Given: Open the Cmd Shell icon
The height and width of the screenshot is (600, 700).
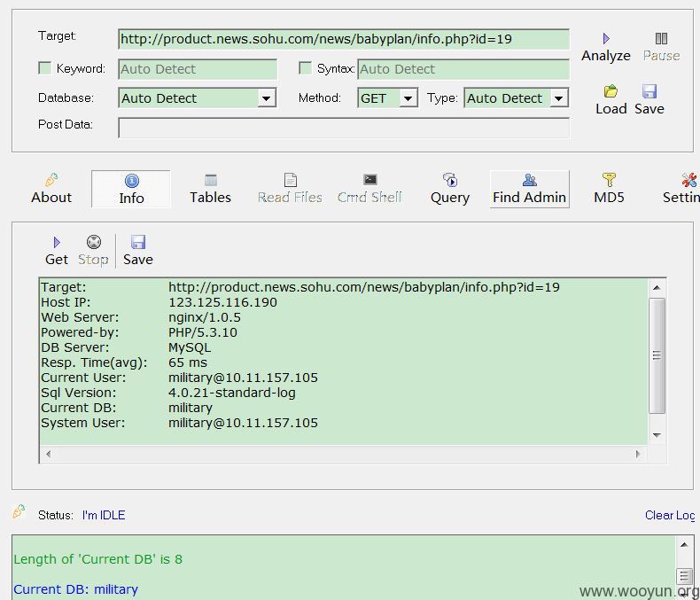Looking at the screenshot, I should 369,179.
